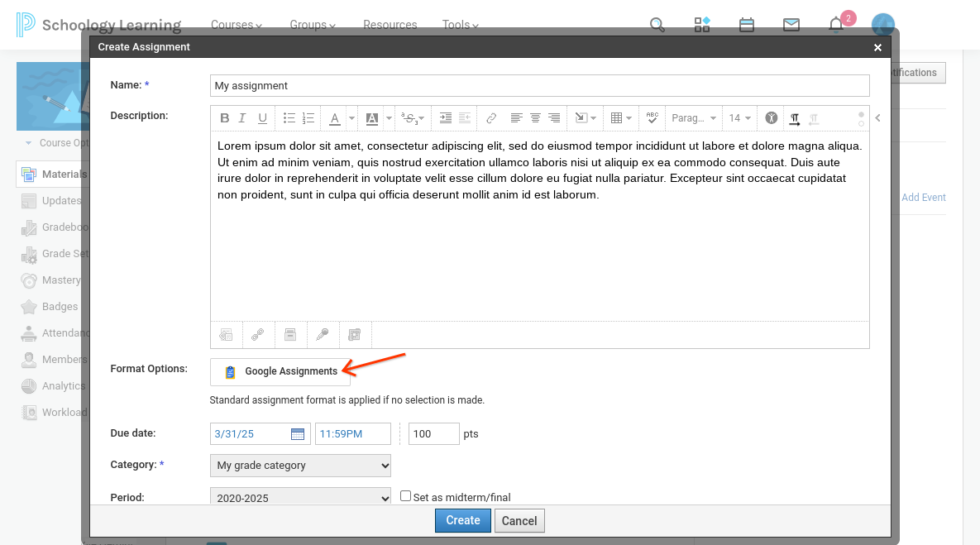The width and height of the screenshot is (980, 545).
Task: Expand the Period dropdown showing 2020-2025
Action: [299, 497]
